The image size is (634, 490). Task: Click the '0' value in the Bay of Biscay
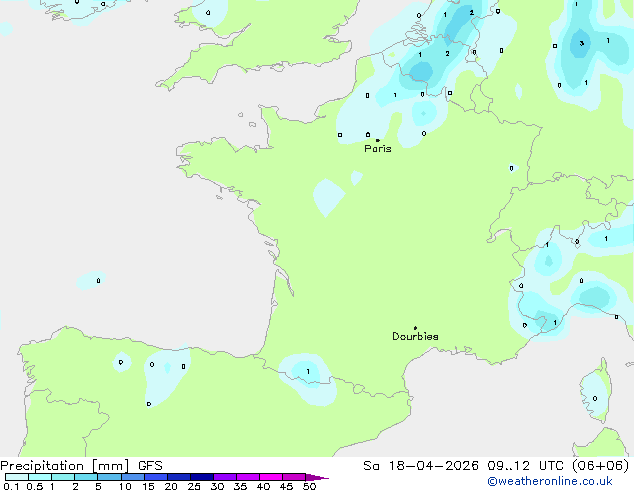point(98,280)
